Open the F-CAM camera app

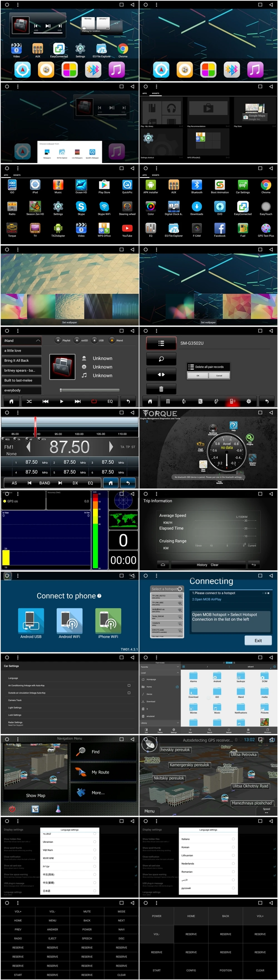point(197,228)
